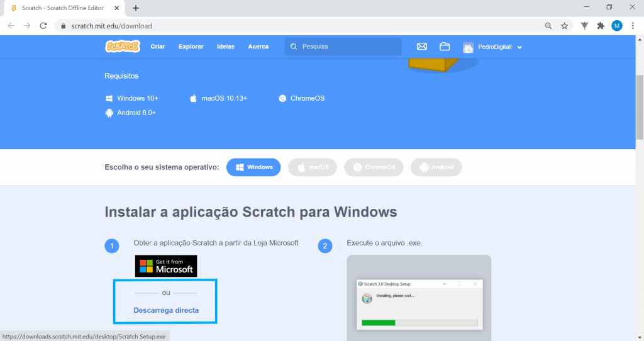Open the extensions puzzle piece icon
Image resolution: width=644 pixels, height=341 pixels.
pyautogui.click(x=601, y=26)
